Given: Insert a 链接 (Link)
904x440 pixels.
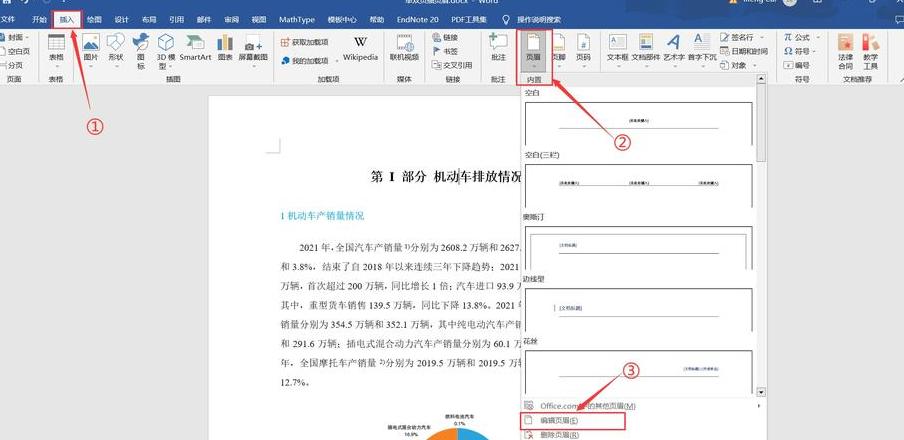Looking at the screenshot, I should coord(445,37).
